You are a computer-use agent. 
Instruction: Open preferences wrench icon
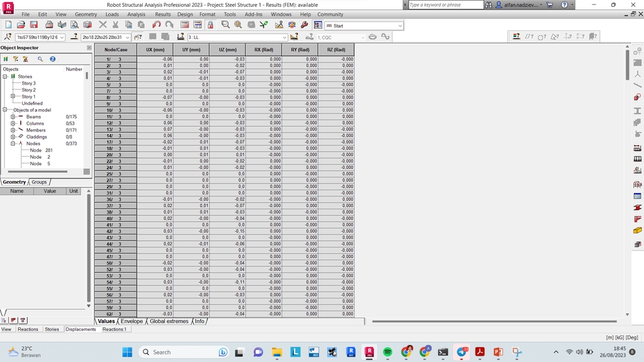305,25
